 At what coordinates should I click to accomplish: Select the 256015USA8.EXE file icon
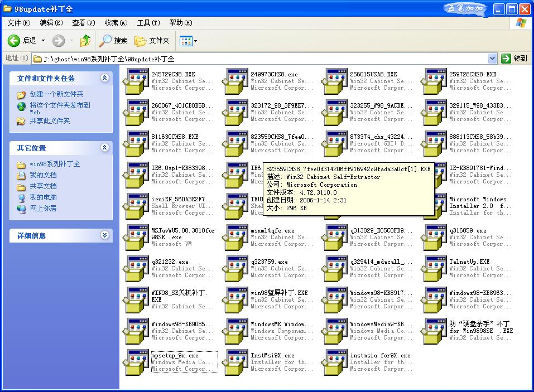pyautogui.click(x=335, y=81)
